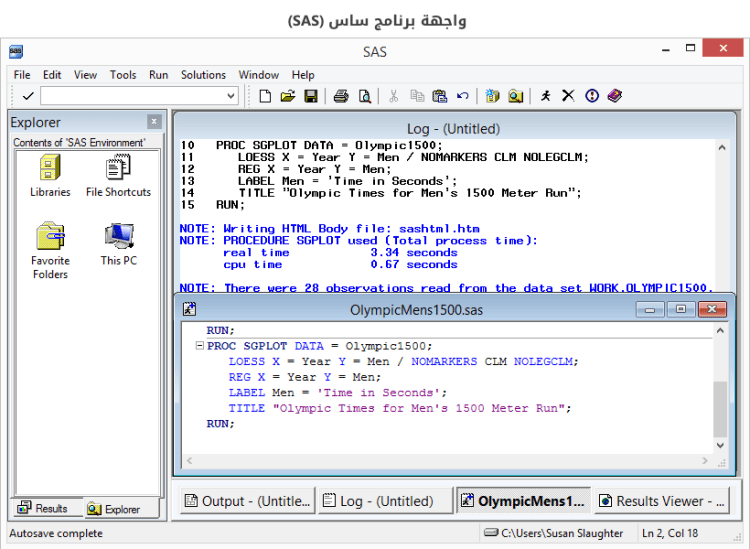Viewport: 750px width, 549px height.
Task: Click the 'Writing HTML Body file' log note
Action: point(330,228)
